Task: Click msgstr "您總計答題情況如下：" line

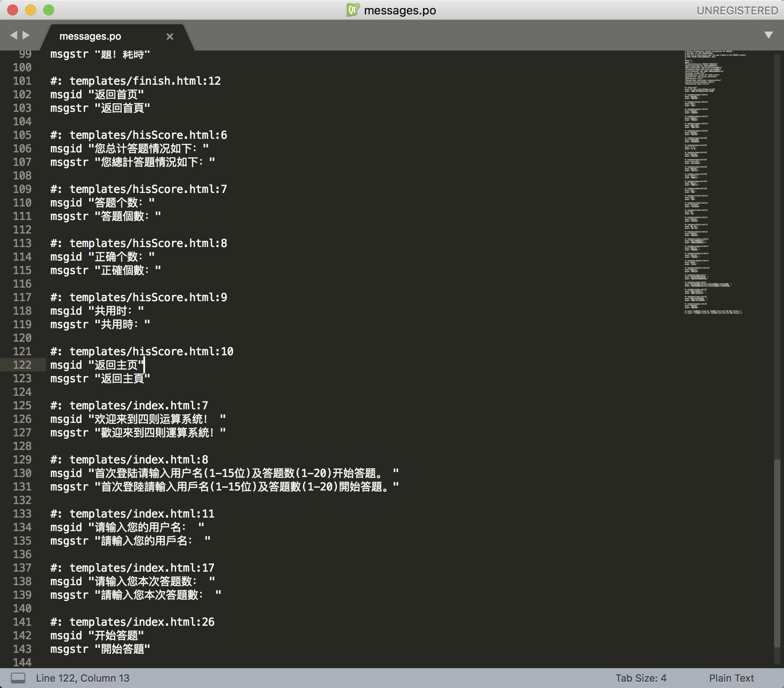Action: (133, 162)
